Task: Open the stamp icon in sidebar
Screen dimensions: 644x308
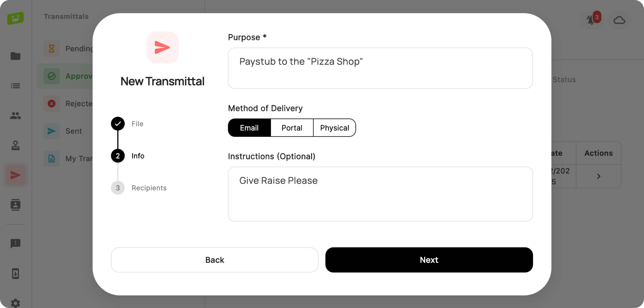Action: coord(15,145)
